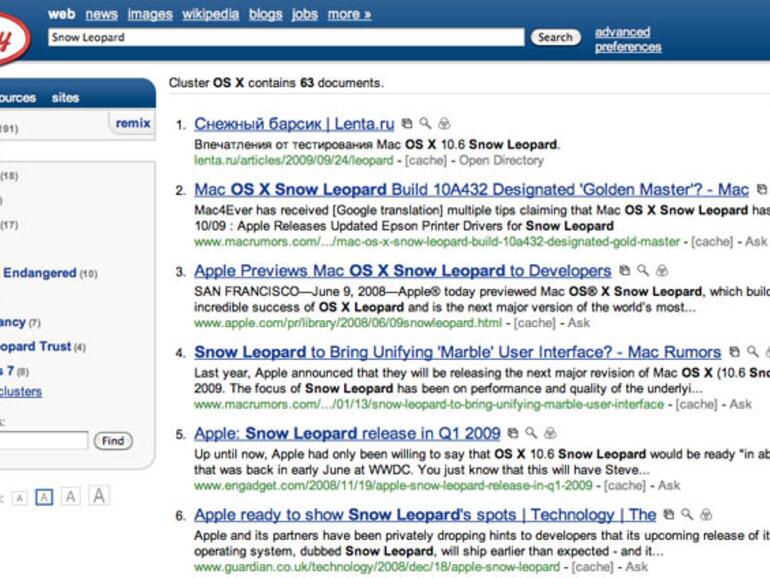770x578 pixels.
Task: Switch to wikipedia search tab
Action: (x=211, y=14)
